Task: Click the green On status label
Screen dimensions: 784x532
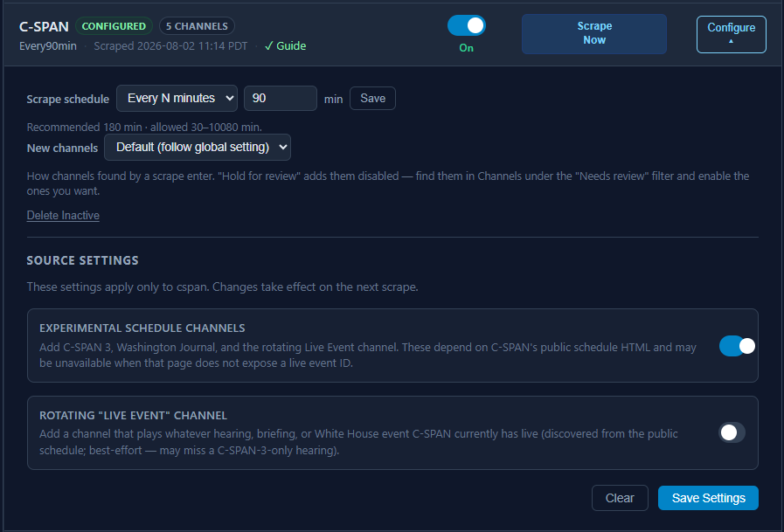Action: (466, 48)
